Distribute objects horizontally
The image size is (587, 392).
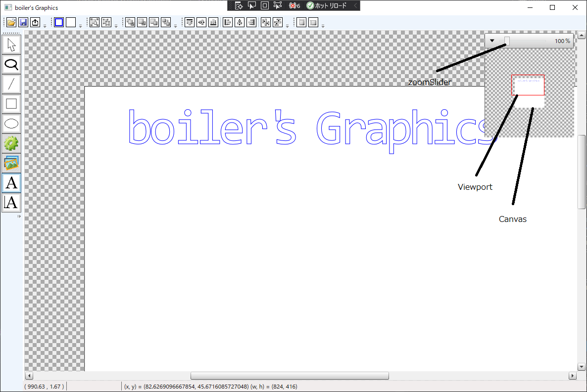[x=266, y=22]
